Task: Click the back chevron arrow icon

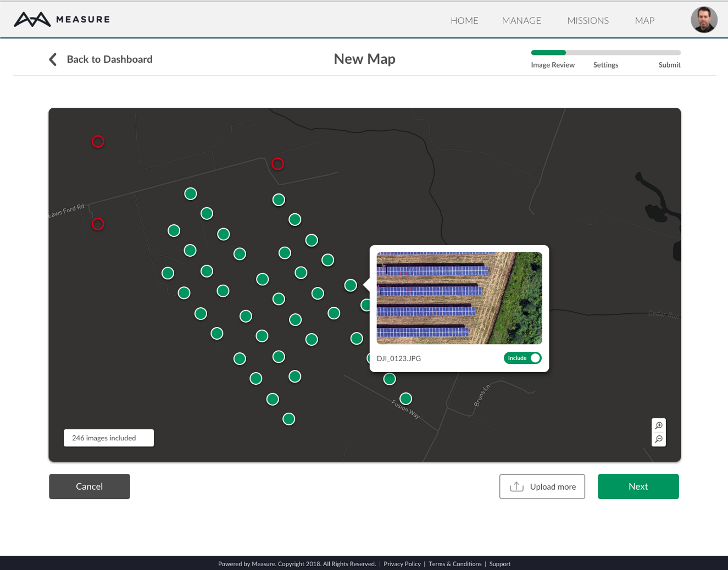Action: tap(53, 59)
